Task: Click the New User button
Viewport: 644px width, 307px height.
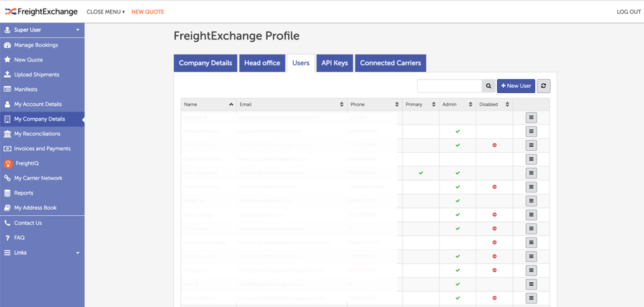Action: pyautogui.click(x=517, y=86)
